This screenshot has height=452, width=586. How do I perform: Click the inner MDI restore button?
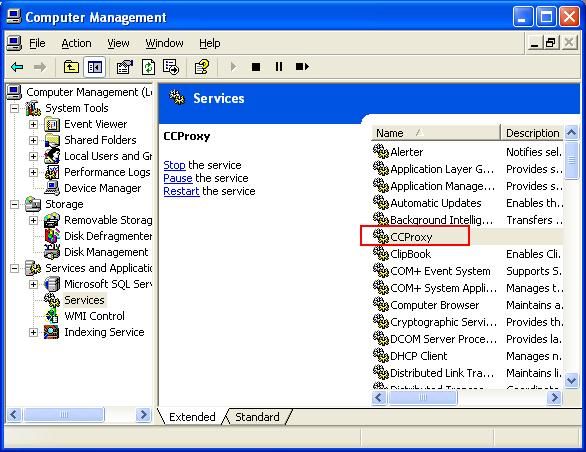[x=551, y=43]
